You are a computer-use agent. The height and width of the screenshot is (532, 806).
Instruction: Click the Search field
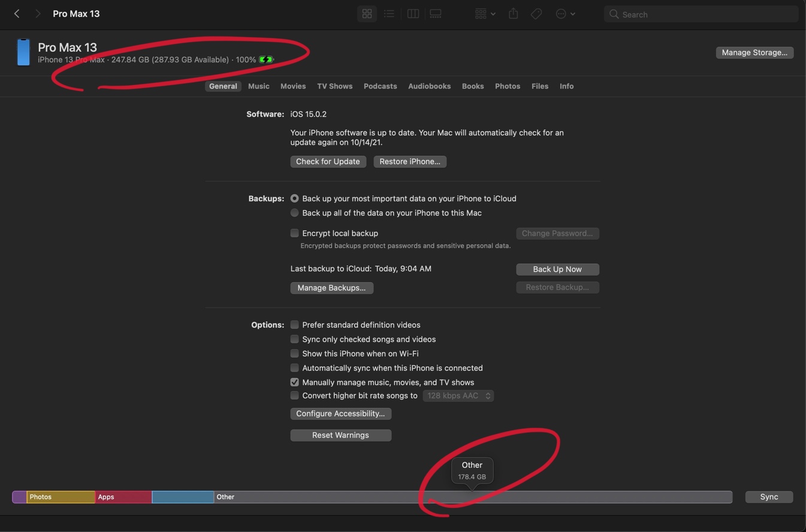tap(701, 14)
